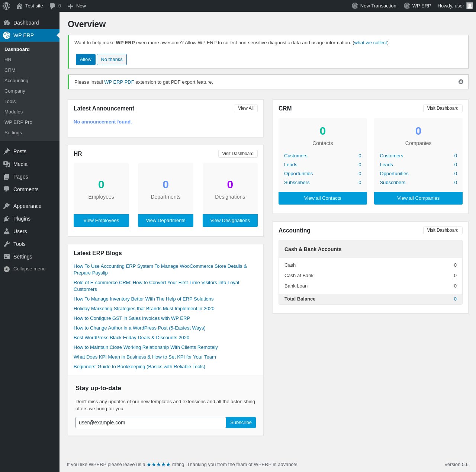Click the Cash at Bank row label
The height and width of the screenshot is (472, 476).
pyautogui.click(x=299, y=276)
